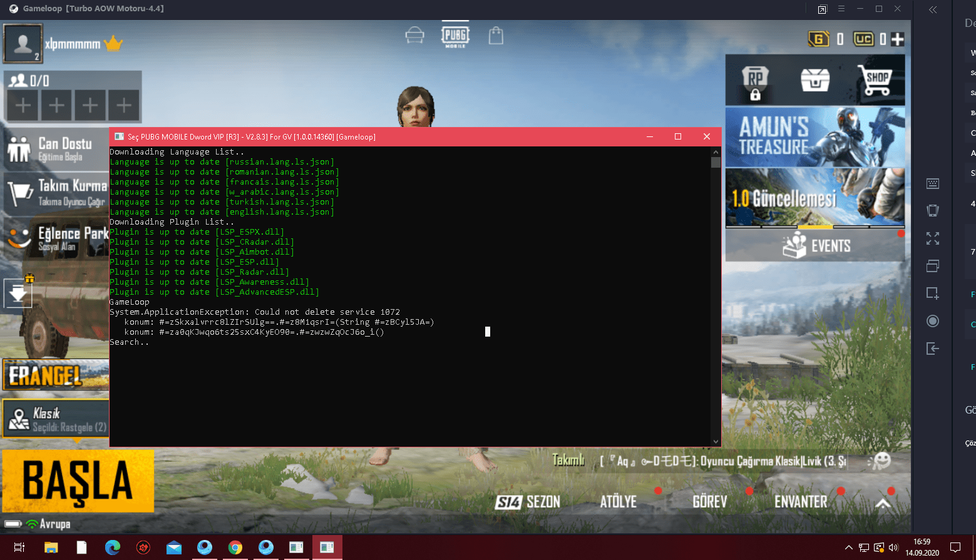Open the S14 SEZON tab
Viewport: 976px width, 560px height.
(527, 502)
